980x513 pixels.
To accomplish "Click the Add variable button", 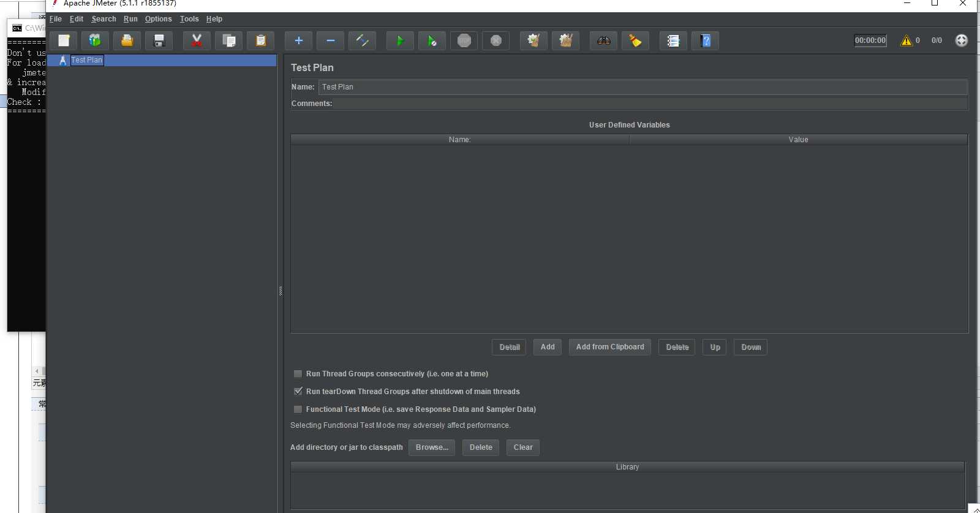I will [548, 347].
